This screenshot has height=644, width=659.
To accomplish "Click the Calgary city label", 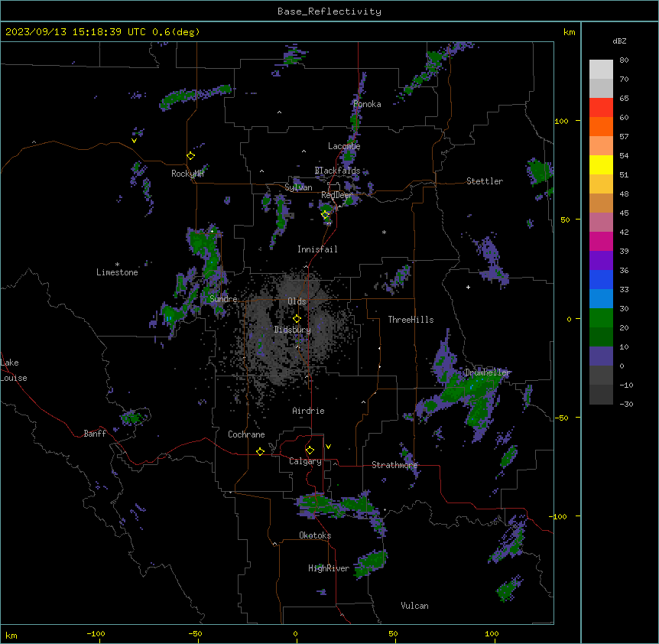I will pos(305,461).
